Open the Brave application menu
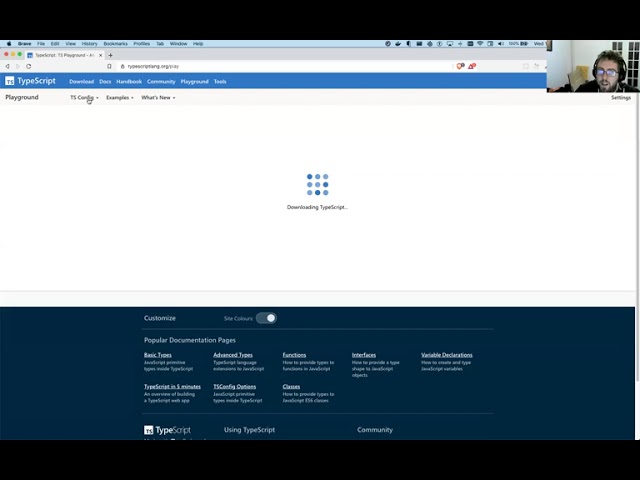Screen dimensions: 640x480 pos(24,44)
